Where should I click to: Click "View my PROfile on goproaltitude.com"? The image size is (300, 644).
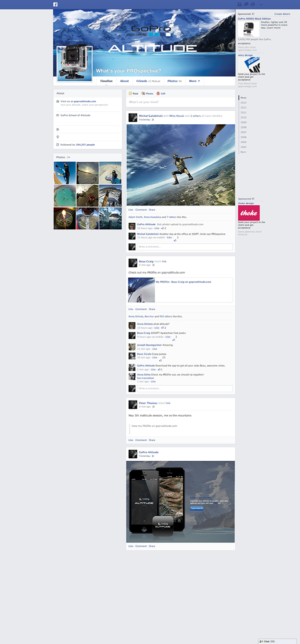[x=154, y=426]
